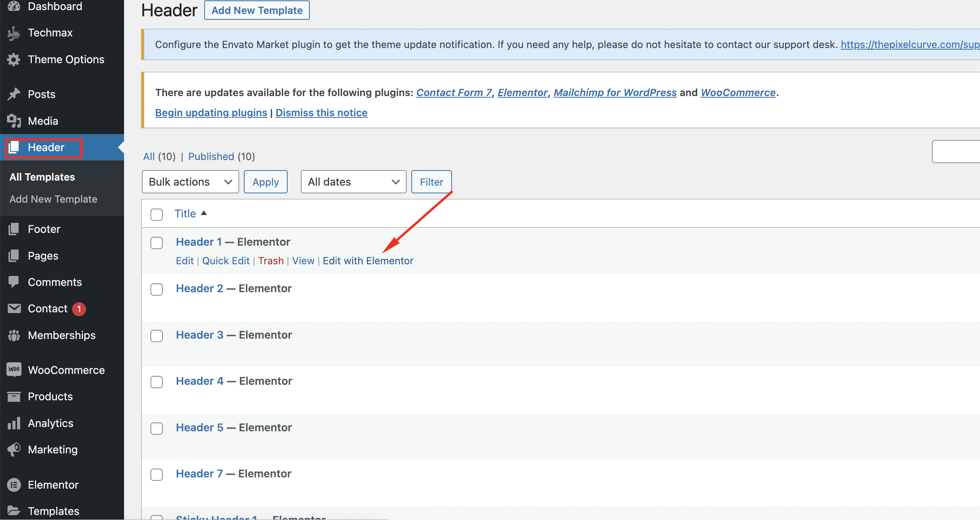This screenshot has height=520, width=980.
Task: Click the Dashboard gauge icon
Action: [14, 6]
